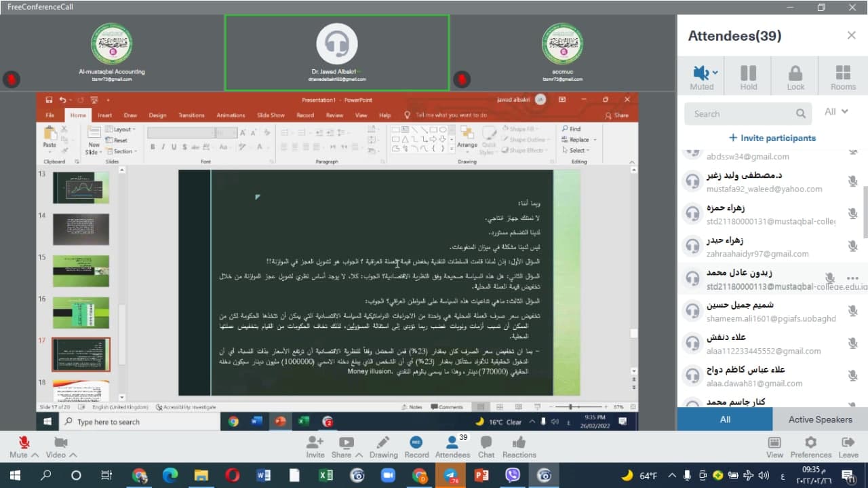Open the Layout dropdown in Slides group
This screenshot has width=868, height=488.
[121, 129]
